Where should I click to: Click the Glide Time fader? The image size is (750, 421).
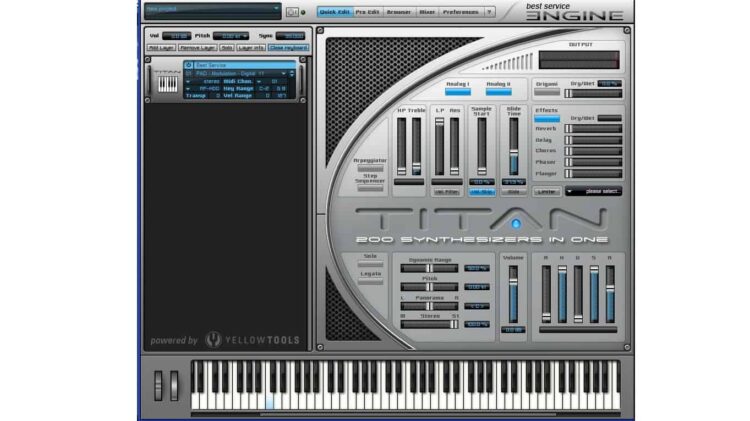click(x=514, y=146)
